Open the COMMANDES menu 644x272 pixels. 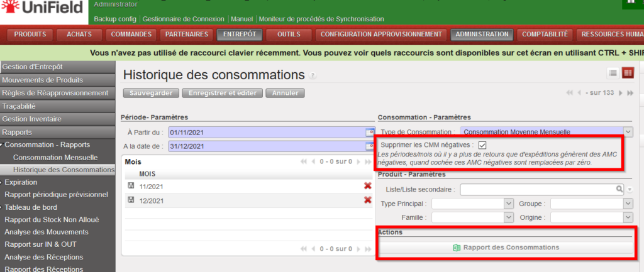(131, 35)
